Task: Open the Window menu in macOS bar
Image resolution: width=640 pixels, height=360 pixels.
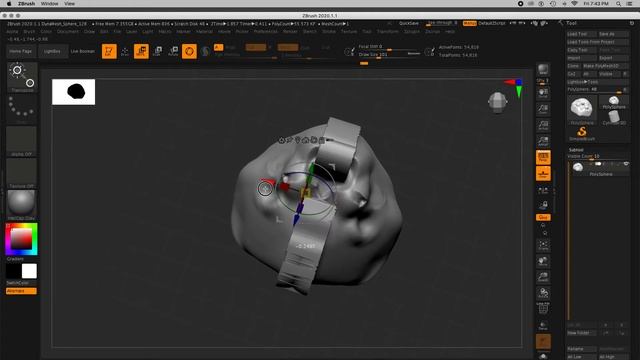Action: tap(49, 4)
